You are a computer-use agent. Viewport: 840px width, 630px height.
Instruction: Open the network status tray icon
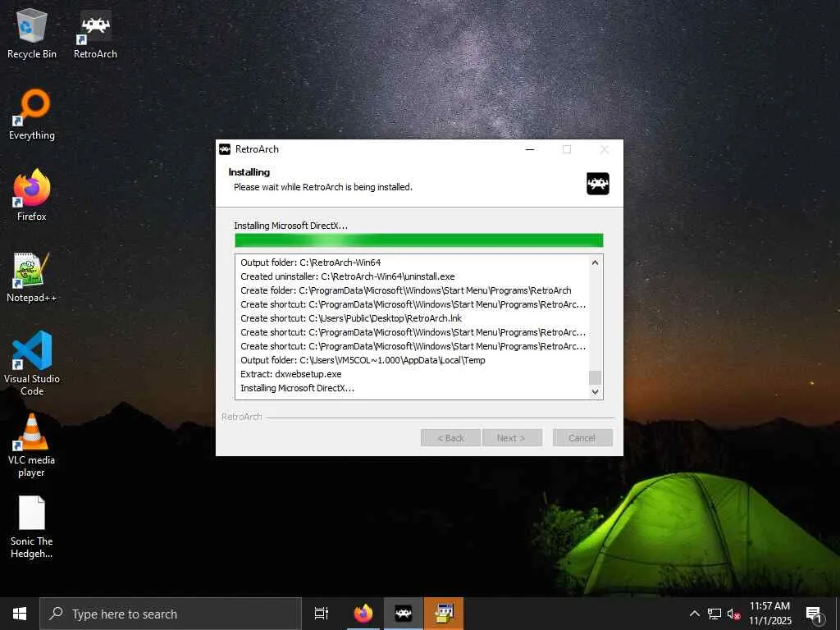(714, 614)
